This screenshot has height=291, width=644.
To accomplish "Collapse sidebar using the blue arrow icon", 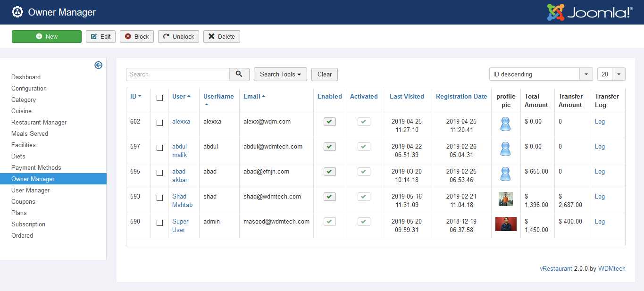I will coord(98,65).
